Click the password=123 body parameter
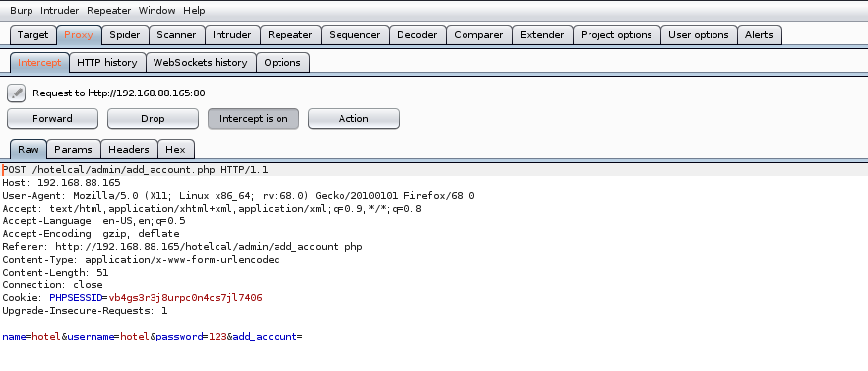868x371 pixels. point(192,337)
